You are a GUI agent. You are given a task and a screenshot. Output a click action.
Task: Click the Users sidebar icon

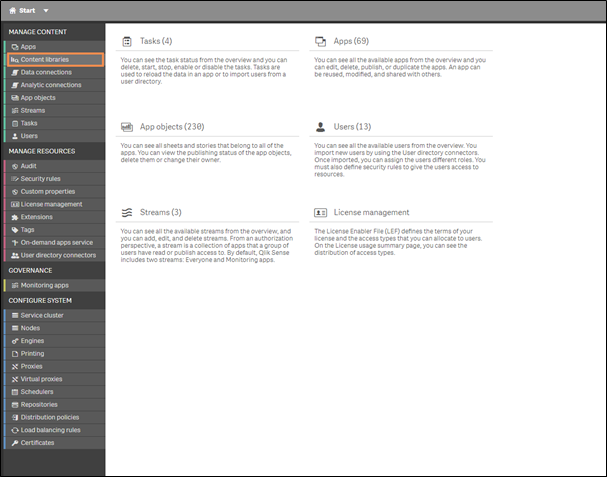[x=15, y=136]
